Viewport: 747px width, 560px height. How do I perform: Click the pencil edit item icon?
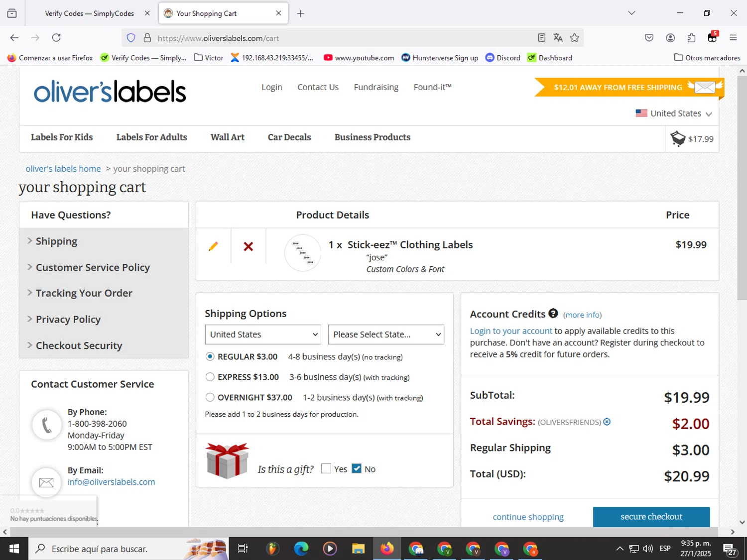click(213, 246)
